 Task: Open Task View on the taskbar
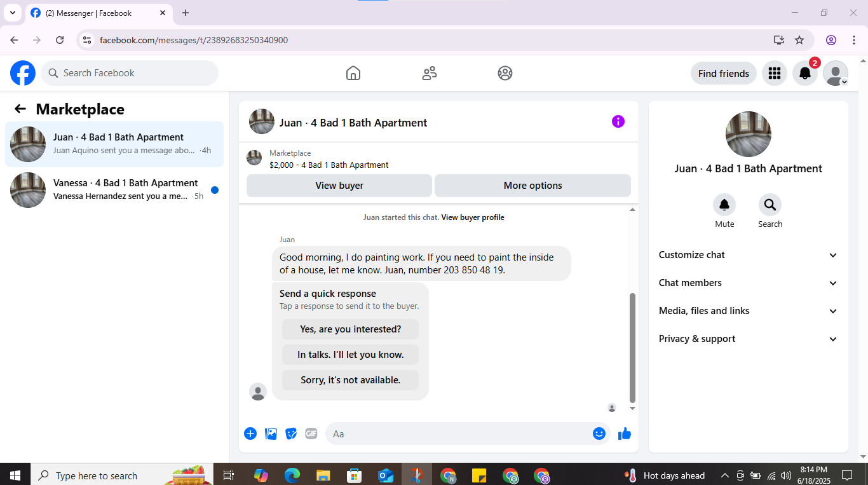coord(229,475)
